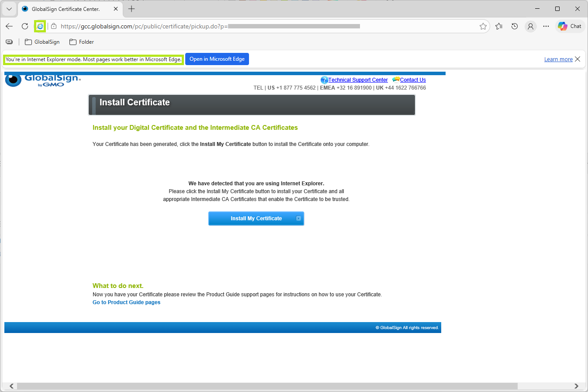Open the tab actions dropdown
The height and width of the screenshot is (392, 588).
point(9,9)
